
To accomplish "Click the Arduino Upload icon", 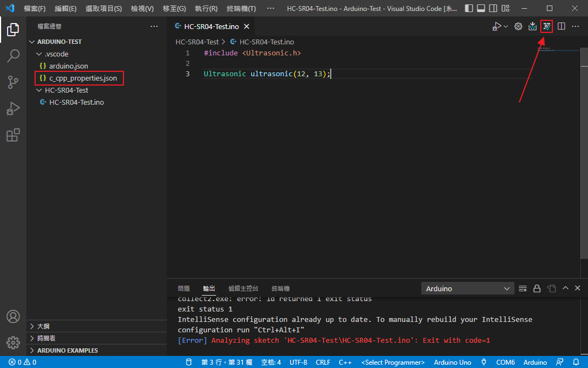I will [532, 26].
